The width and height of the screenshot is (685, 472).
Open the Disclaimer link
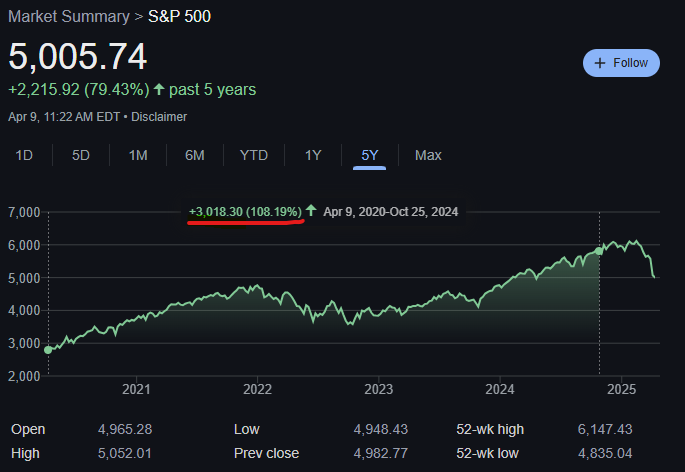[x=159, y=117]
